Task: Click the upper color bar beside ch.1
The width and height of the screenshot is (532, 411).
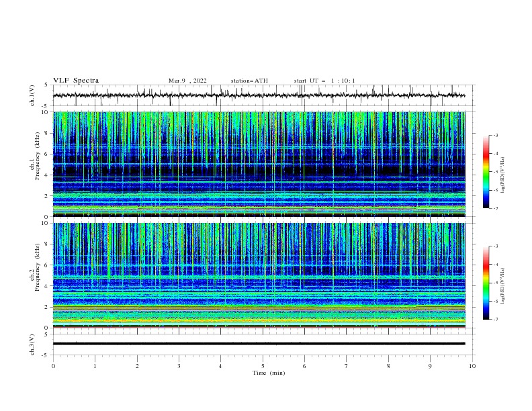Action: (x=486, y=172)
